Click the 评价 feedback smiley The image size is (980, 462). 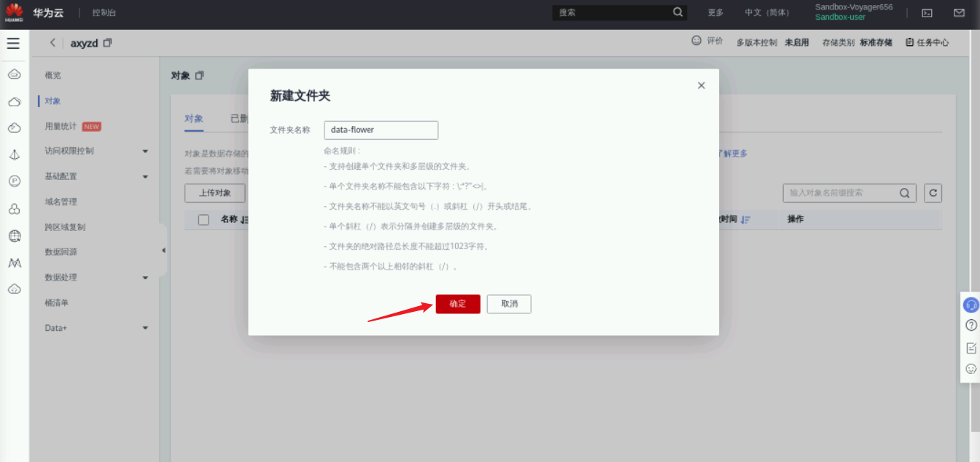[x=696, y=42]
